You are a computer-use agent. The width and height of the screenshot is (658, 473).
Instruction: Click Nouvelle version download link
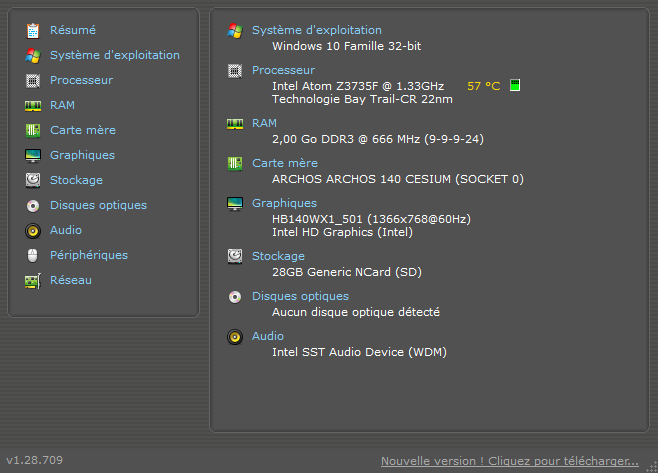click(509, 461)
